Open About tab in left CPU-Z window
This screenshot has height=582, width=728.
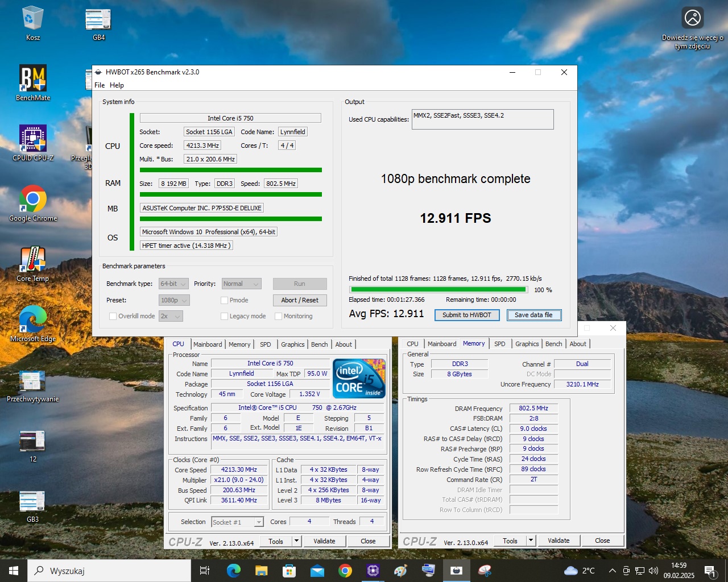click(344, 344)
